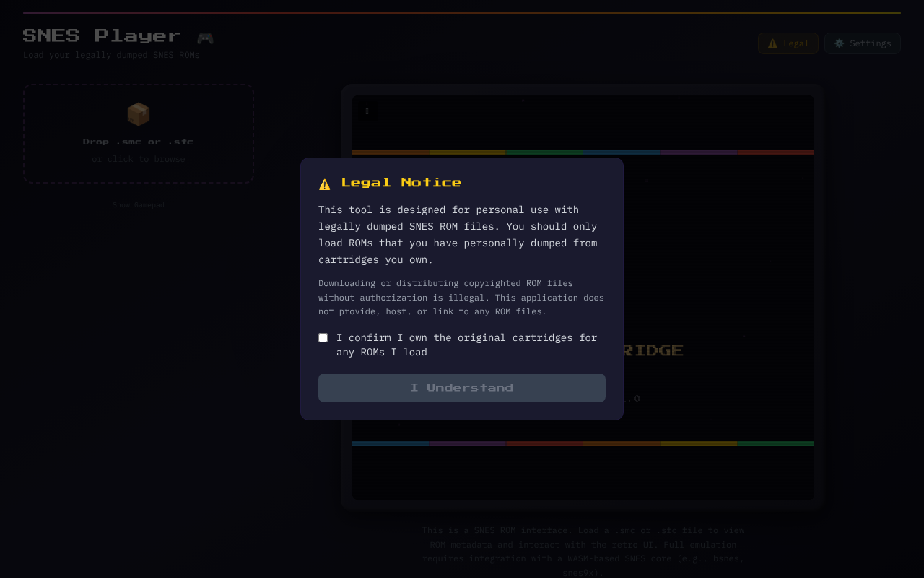Click Show Gamepad below the drop zone
The image size is (924, 578).
138,204
